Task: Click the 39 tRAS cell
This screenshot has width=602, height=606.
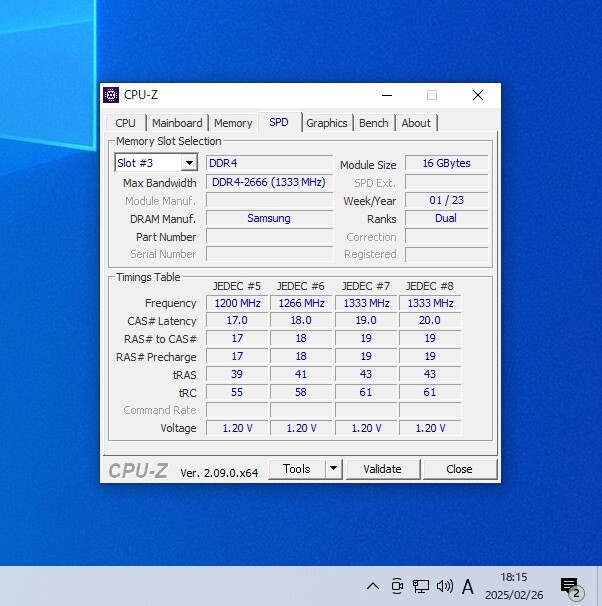Action: point(237,374)
